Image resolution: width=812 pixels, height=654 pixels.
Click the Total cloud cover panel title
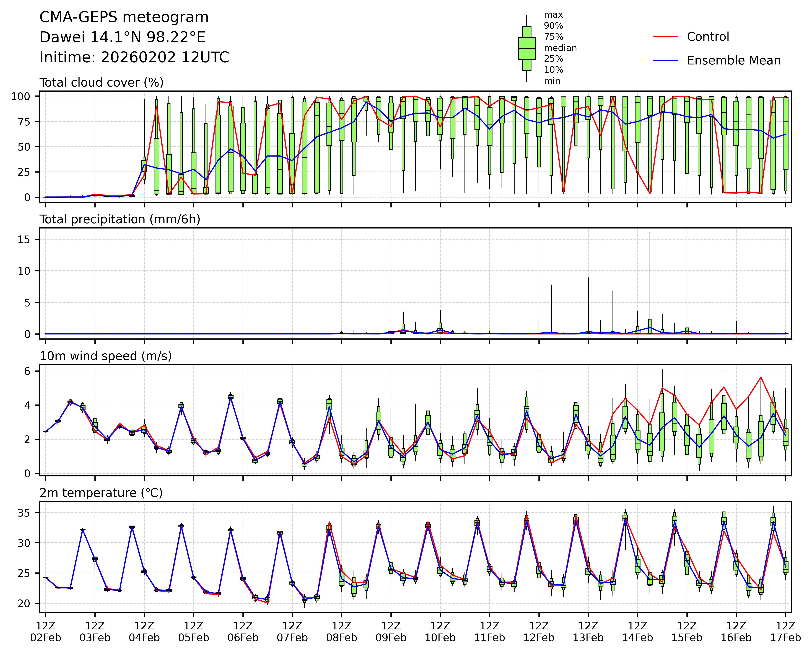click(101, 82)
